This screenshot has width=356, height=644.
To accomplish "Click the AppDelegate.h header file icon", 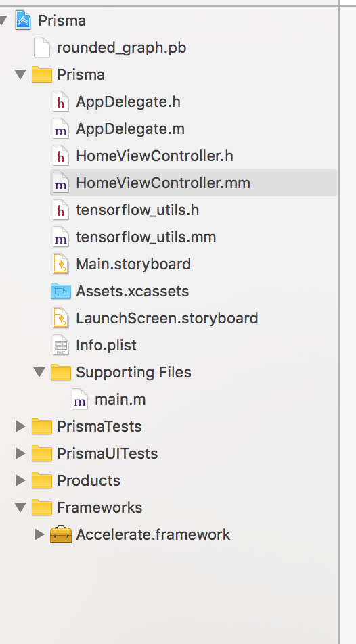I will pos(61,102).
